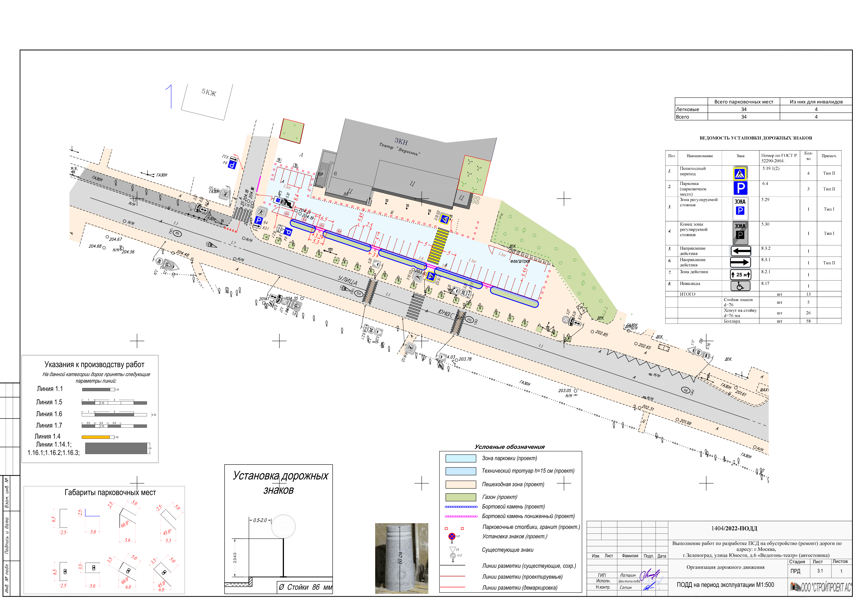
Task: Click the granite bollard photo
Action: click(x=401, y=558)
